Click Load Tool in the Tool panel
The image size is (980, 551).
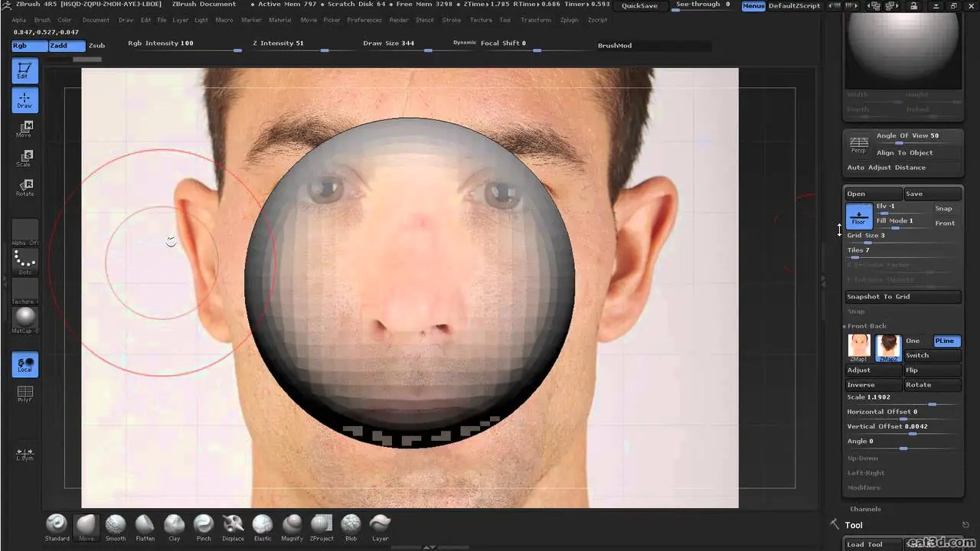pos(864,544)
